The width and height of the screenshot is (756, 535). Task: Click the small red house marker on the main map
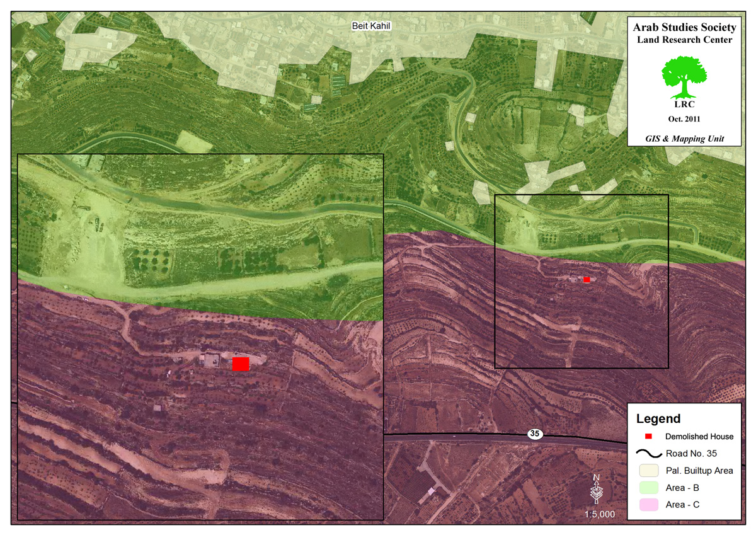coord(587,279)
